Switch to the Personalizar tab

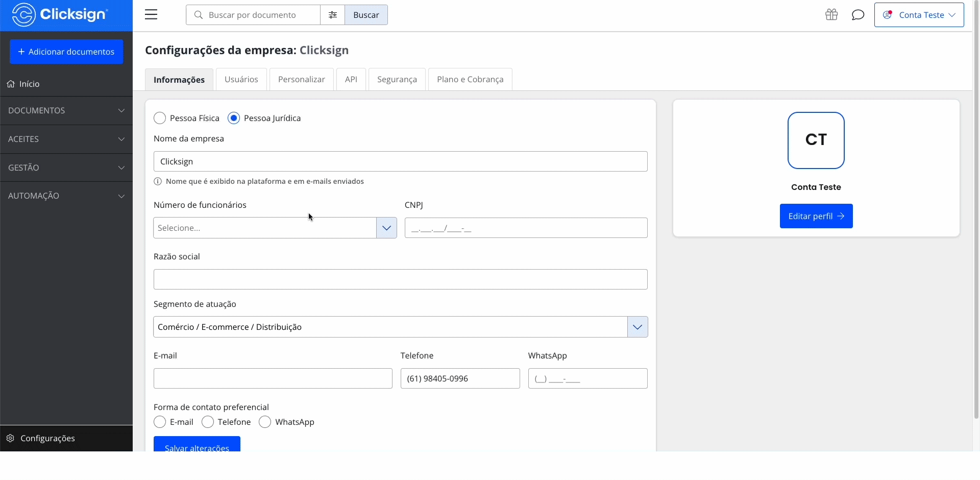tap(302, 79)
